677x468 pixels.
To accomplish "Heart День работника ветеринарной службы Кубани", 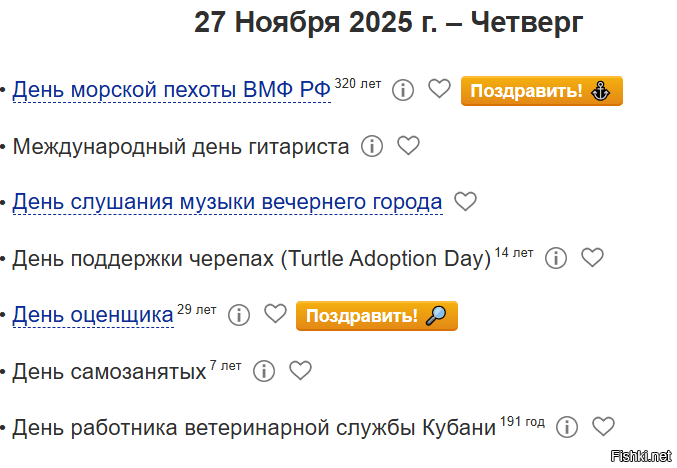I will [x=603, y=426].
